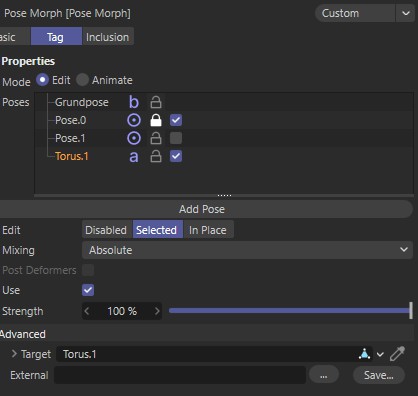Viewport: 418px width, 396px height.
Task: Open the Mixing Absolute dropdown
Action: [x=247, y=250]
